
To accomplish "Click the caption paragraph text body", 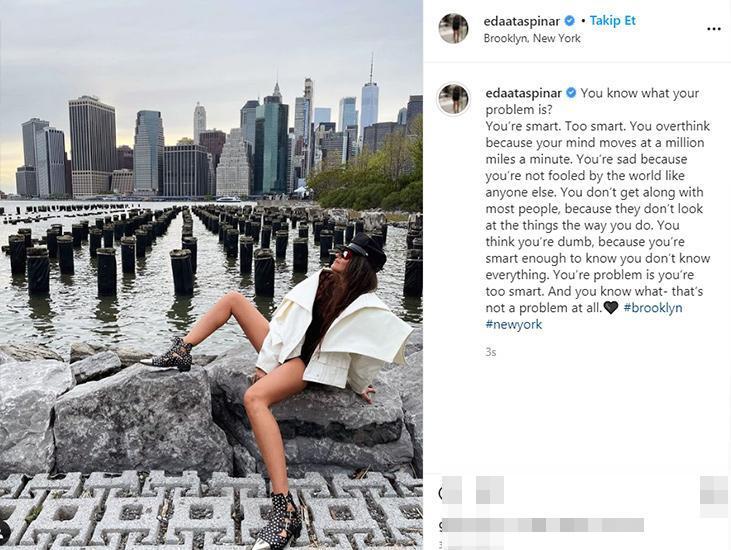I will pos(597,208).
